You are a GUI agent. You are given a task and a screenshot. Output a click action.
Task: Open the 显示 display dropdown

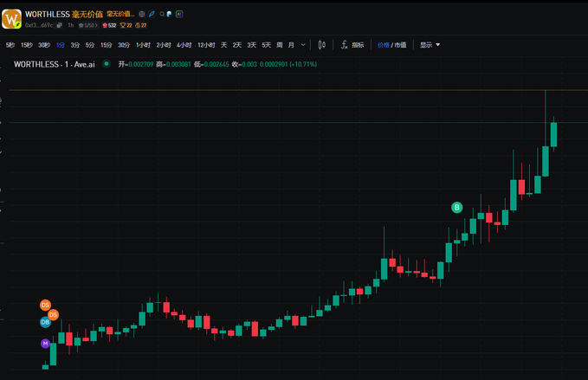(x=430, y=45)
